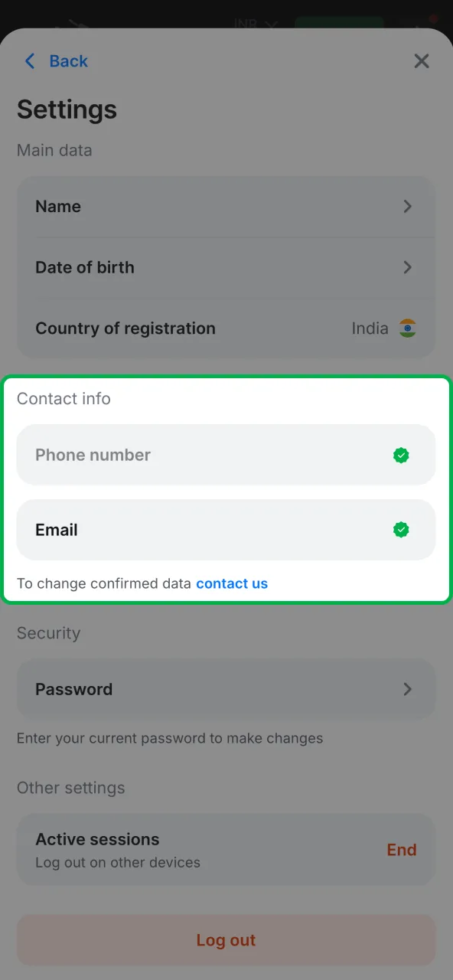Open the Password settings row
This screenshot has height=980, width=453.
click(226, 689)
